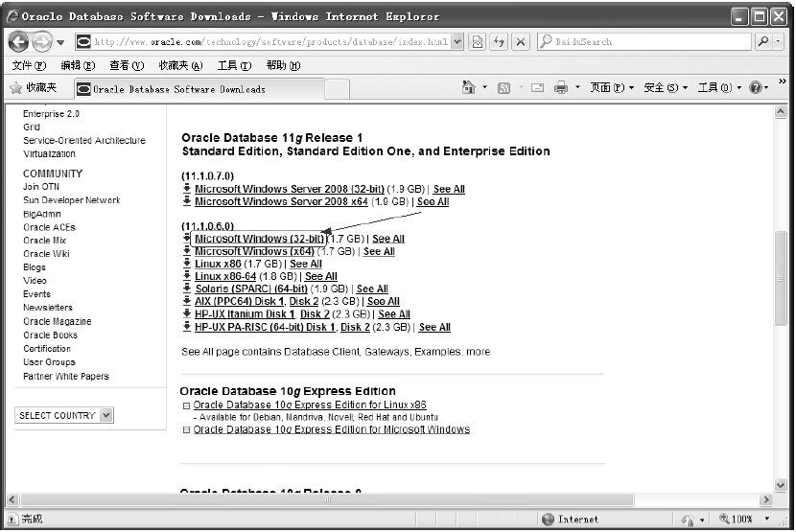This screenshot has width=796, height=532.
Task: Click HP-UX PA-RISC (64-bit) Disk 1 link
Action: click(x=265, y=328)
